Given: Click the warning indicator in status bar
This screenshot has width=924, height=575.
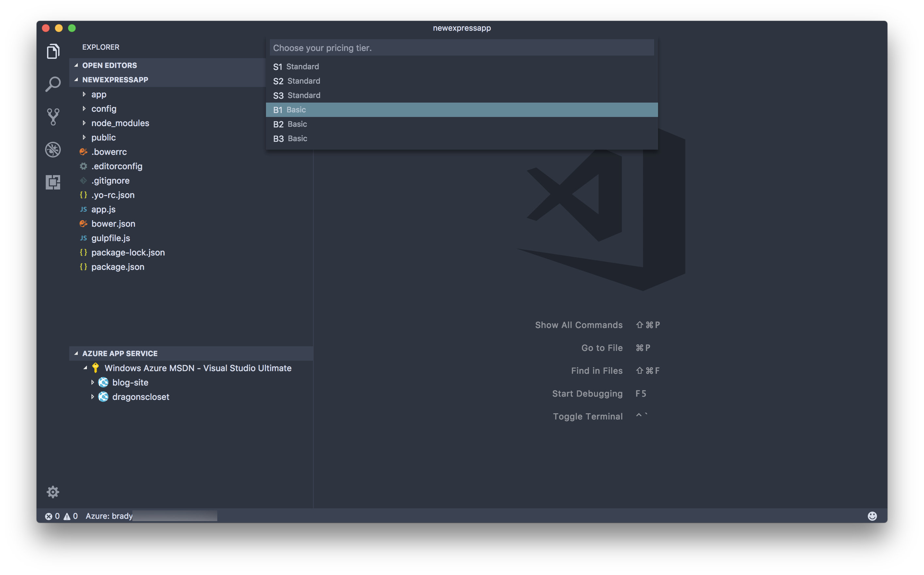Looking at the screenshot, I should (x=69, y=516).
